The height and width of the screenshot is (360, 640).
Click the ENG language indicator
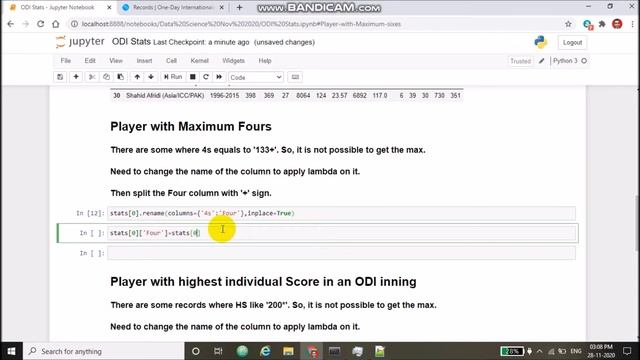click(576, 351)
